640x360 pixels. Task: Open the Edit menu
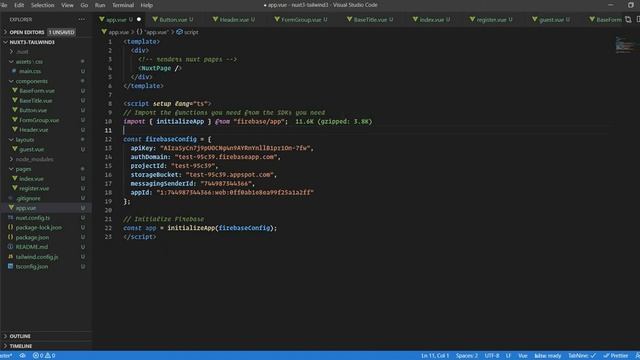(19, 5)
